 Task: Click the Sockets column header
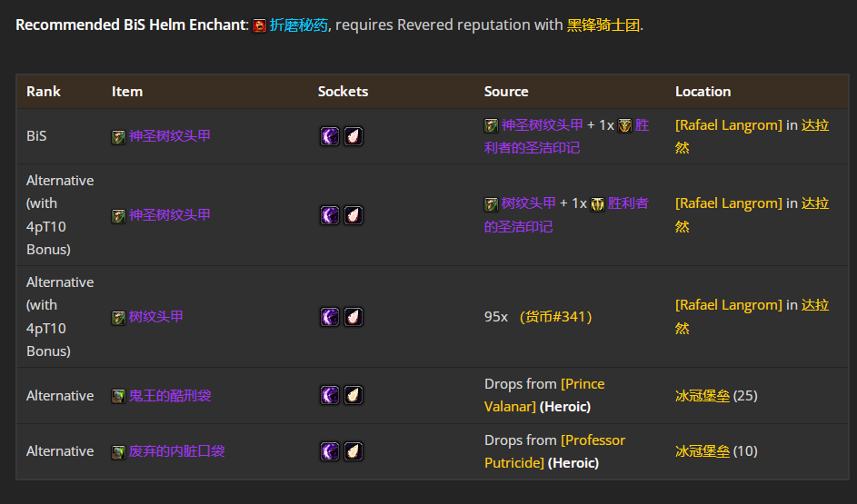click(343, 92)
